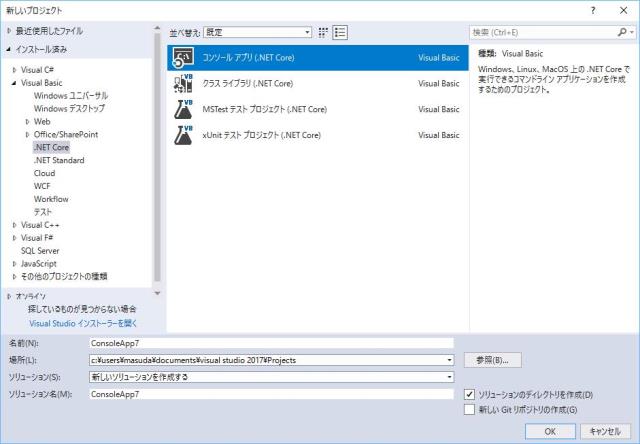640x444 pixels.
Task: Uncheck the create solution directory checkbox
Action: [471, 395]
